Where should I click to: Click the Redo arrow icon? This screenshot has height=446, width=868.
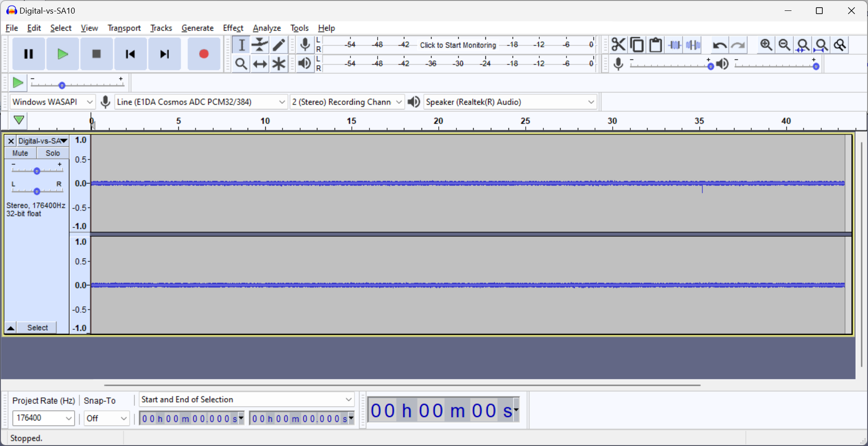tap(738, 45)
